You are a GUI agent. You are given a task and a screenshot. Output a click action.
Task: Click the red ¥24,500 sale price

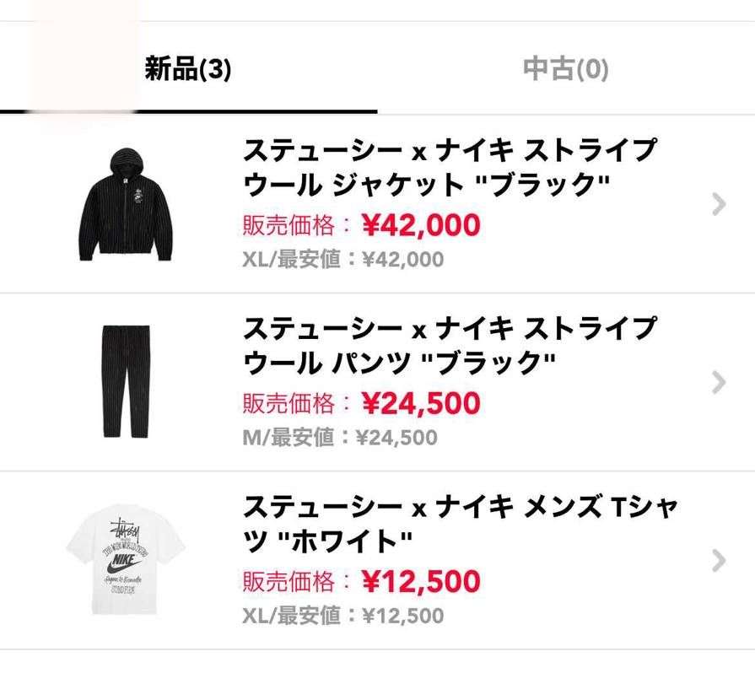[421, 403]
